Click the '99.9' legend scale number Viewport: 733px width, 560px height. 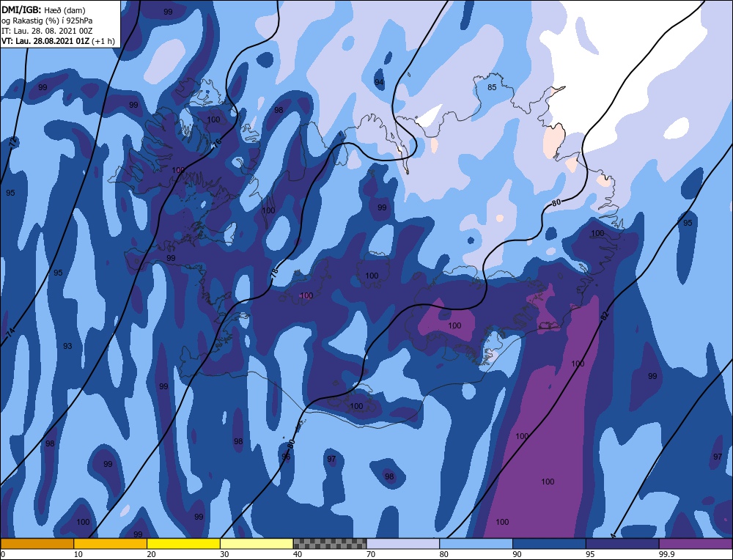tap(666, 554)
